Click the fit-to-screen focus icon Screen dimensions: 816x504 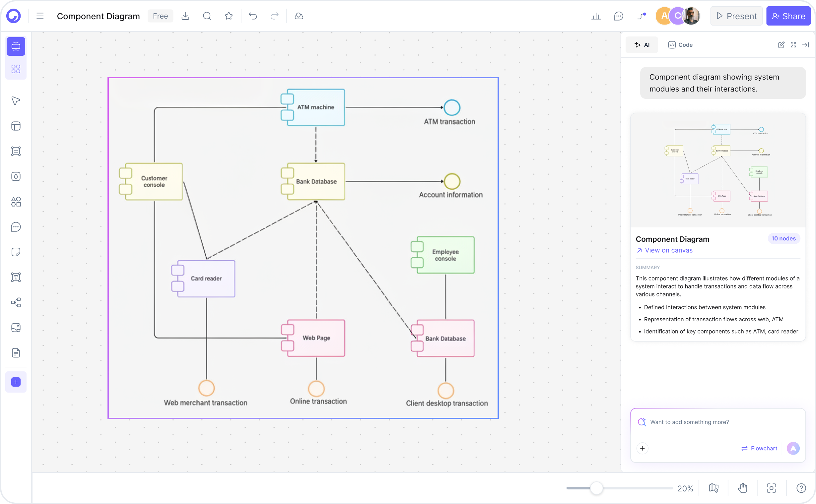tap(772, 488)
